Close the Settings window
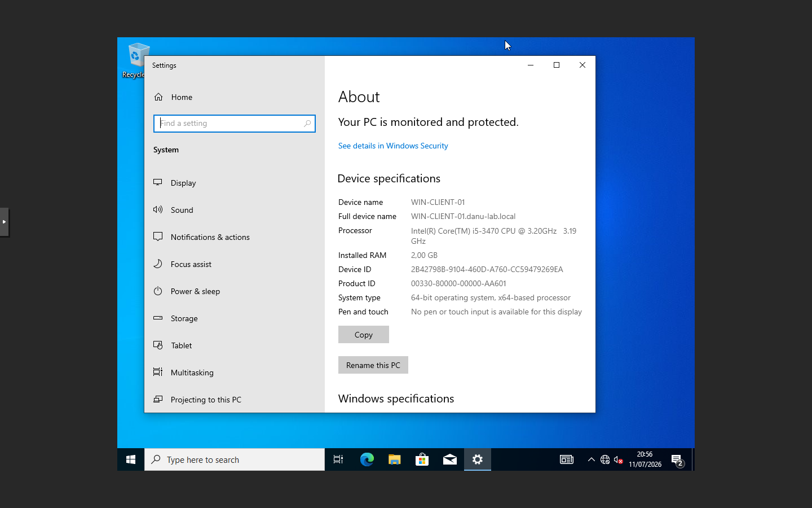812x508 pixels. (x=582, y=65)
